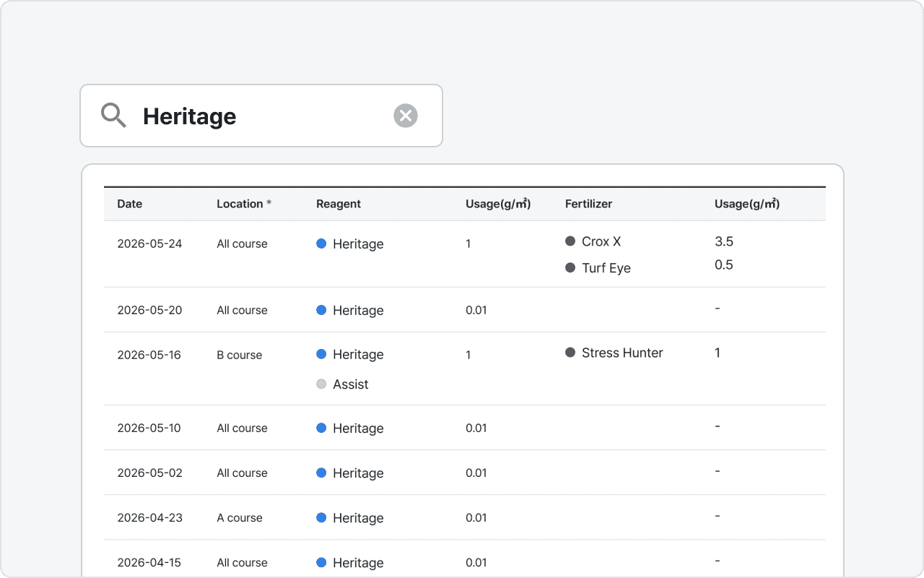Click the A course location cell
The width and height of the screenshot is (924, 578).
point(240,517)
